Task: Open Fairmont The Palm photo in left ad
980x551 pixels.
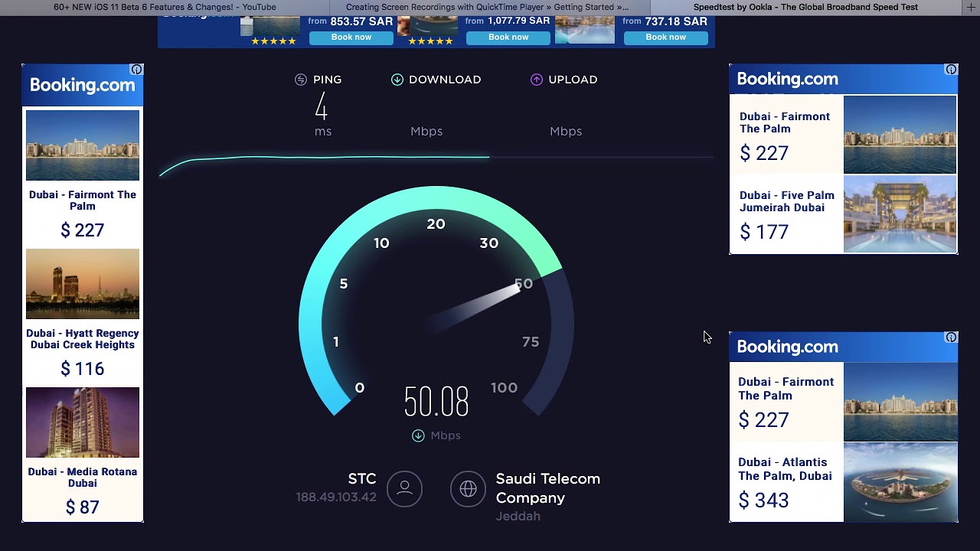Action: [83, 145]
